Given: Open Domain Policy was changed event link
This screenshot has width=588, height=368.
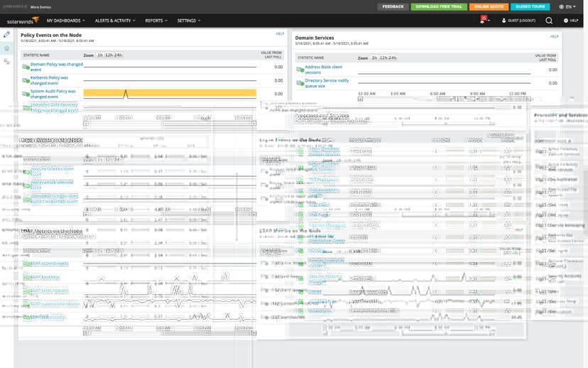Looking at the screenshot, I should [56, 67].
